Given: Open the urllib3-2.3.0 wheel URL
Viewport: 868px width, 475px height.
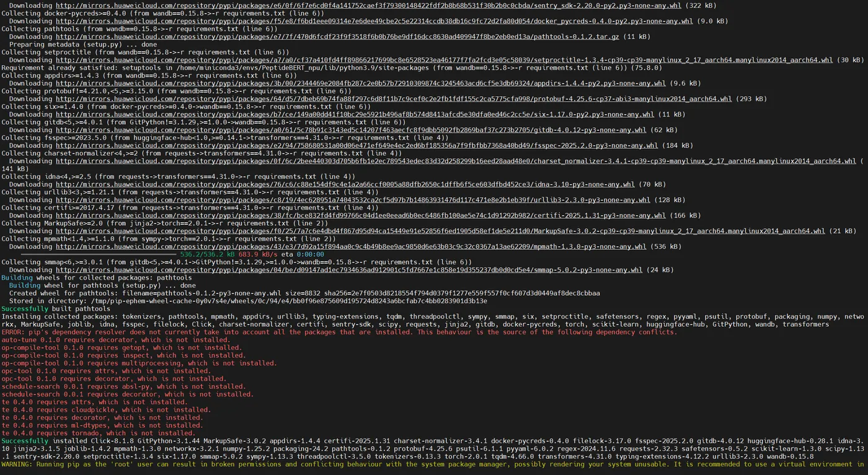Looking at the screenshot, I should pos(353,200).
